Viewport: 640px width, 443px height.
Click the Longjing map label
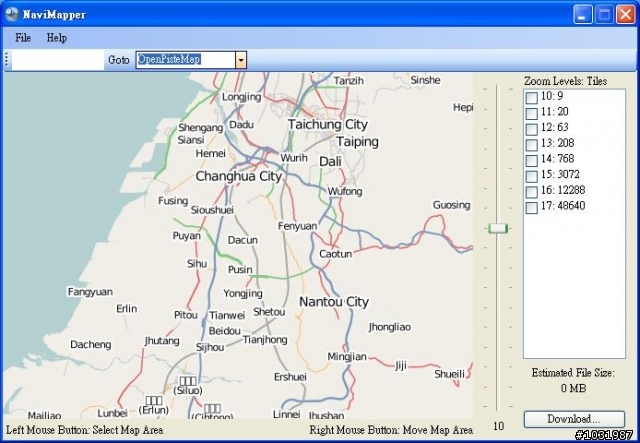(241, 97)
